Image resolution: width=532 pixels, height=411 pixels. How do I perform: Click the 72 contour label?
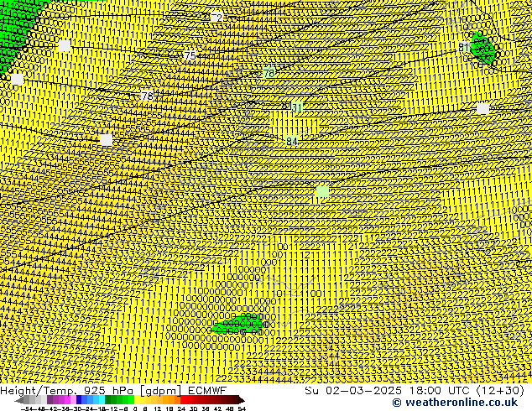tap(216, 18)
